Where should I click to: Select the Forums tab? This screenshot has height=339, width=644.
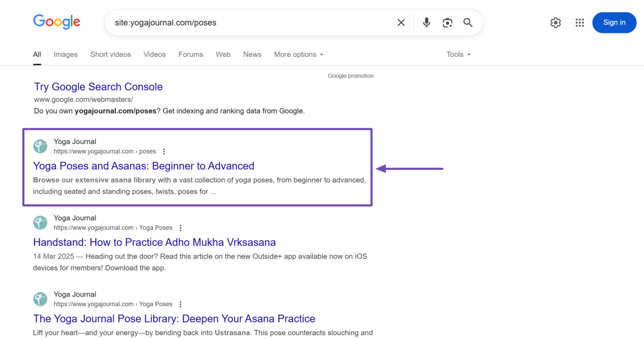point(190,54)
